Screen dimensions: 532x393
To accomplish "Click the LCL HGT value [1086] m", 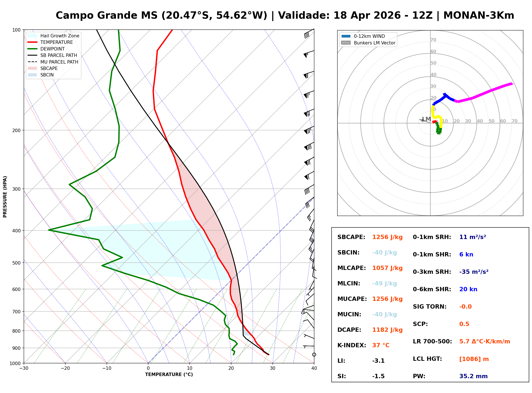I will tap(474, 359).
